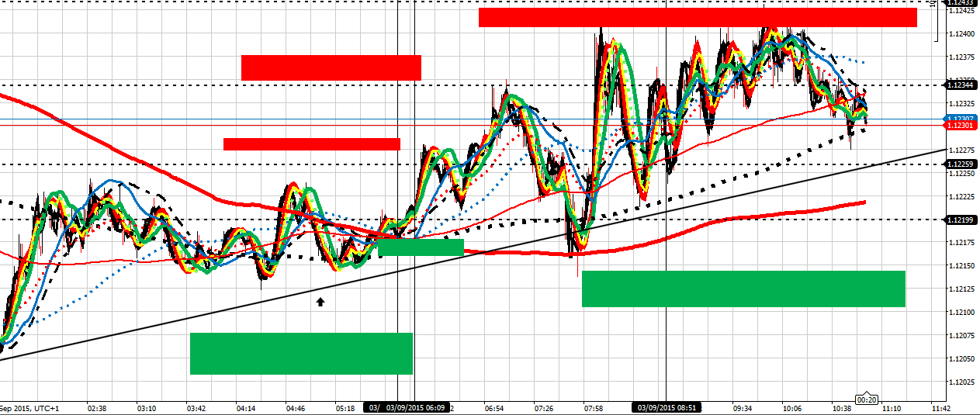Click the 10:06 time axis label

(792, 407)
